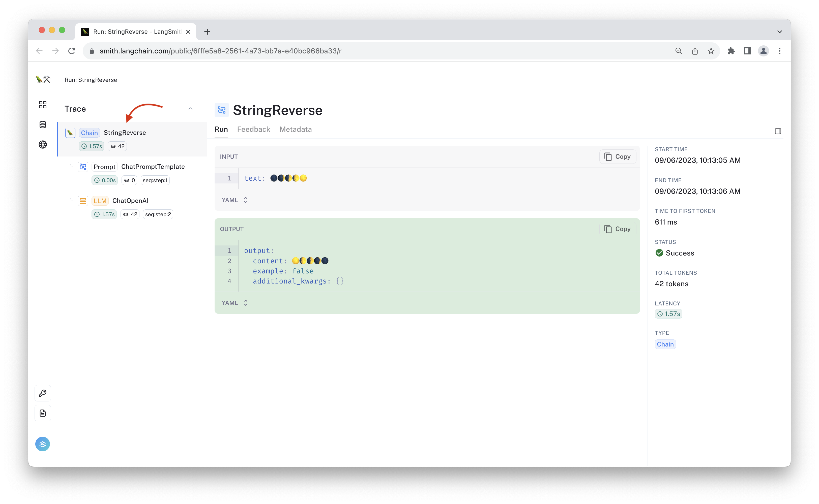The image size is (819, 504).
Task: Click the Chain type badge in details
Action: click(x=665, y=344)
